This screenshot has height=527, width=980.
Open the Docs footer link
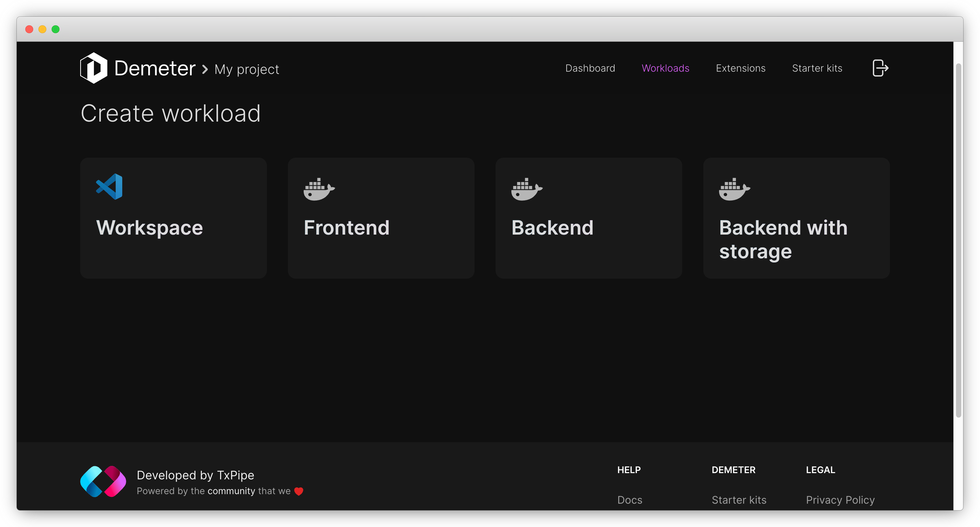[630, 500]
